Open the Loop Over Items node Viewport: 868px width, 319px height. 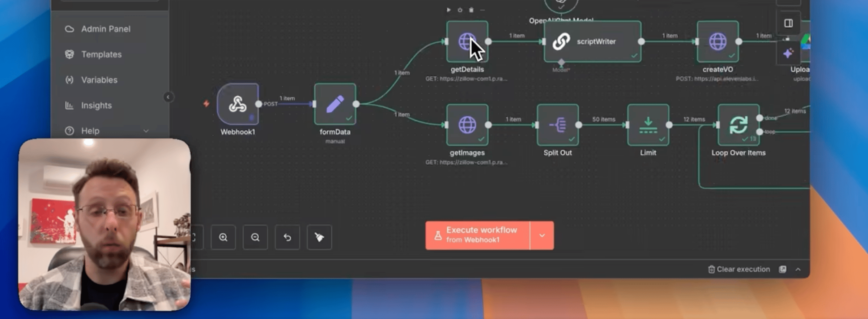[x=738, y=125]
